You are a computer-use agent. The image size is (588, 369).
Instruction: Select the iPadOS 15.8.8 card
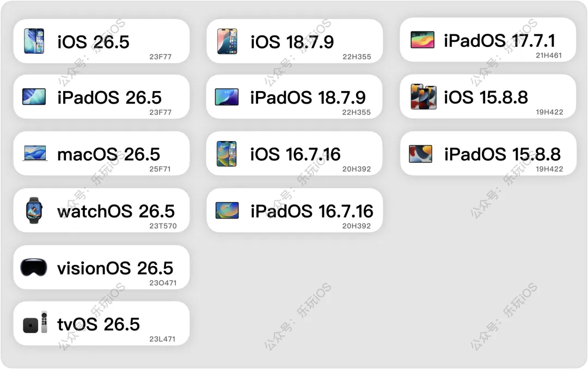point(488,153)
